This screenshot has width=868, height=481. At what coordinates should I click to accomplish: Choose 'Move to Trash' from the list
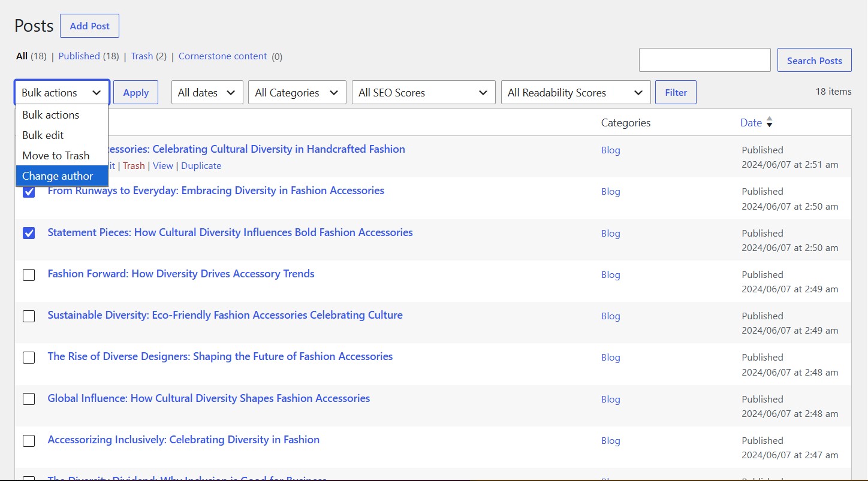tap(62, 156)
